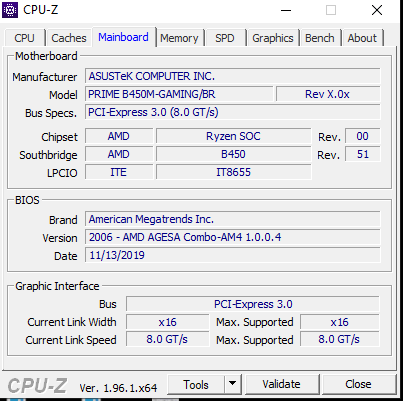
Task: Click the Validate button
Action: coord(281,384)
